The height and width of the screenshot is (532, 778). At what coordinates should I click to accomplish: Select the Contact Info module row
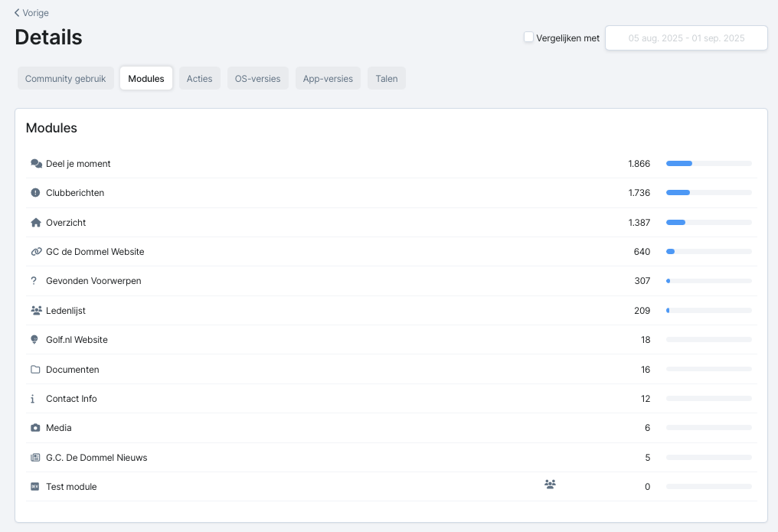(x=71, y=399)
